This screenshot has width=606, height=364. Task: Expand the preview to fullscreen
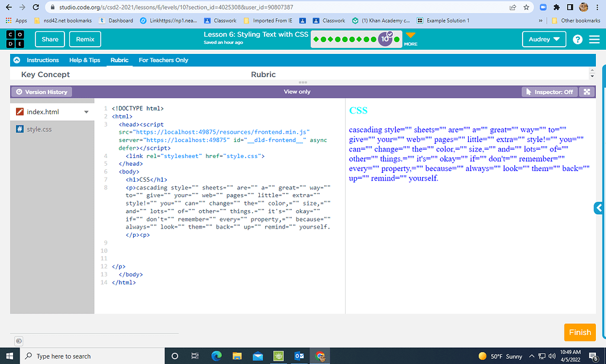pyautogui.click(x=587, y=91)
